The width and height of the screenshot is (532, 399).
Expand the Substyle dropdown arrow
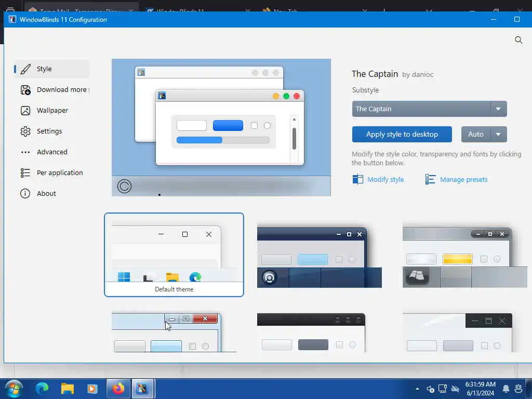click(498, 109)
